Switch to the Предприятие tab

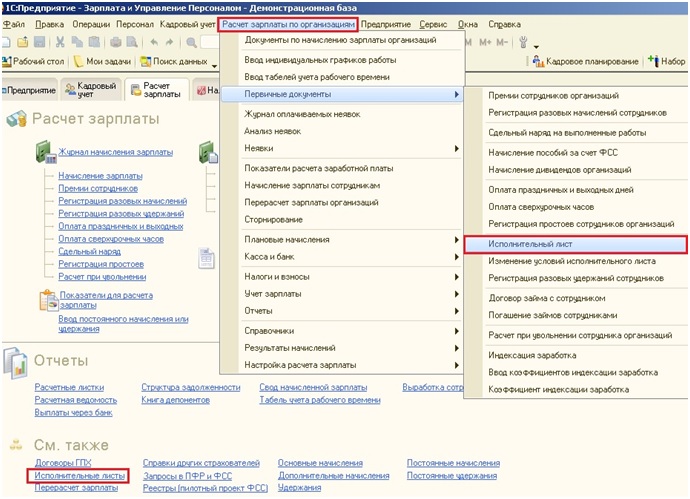pos(29,90)
